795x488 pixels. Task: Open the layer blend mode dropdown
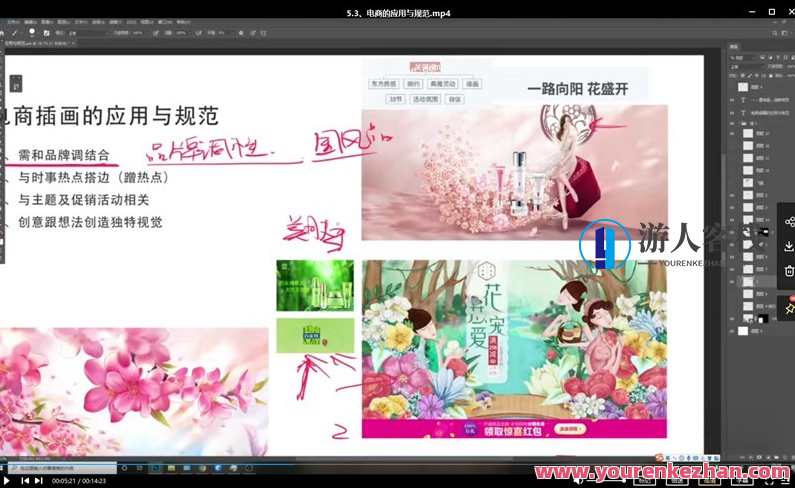746,67
